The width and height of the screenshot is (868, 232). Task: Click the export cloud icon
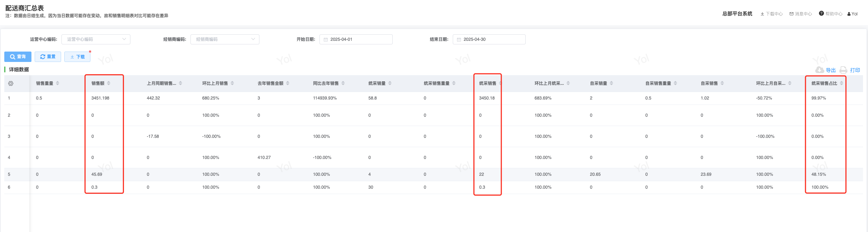point(819,70)
